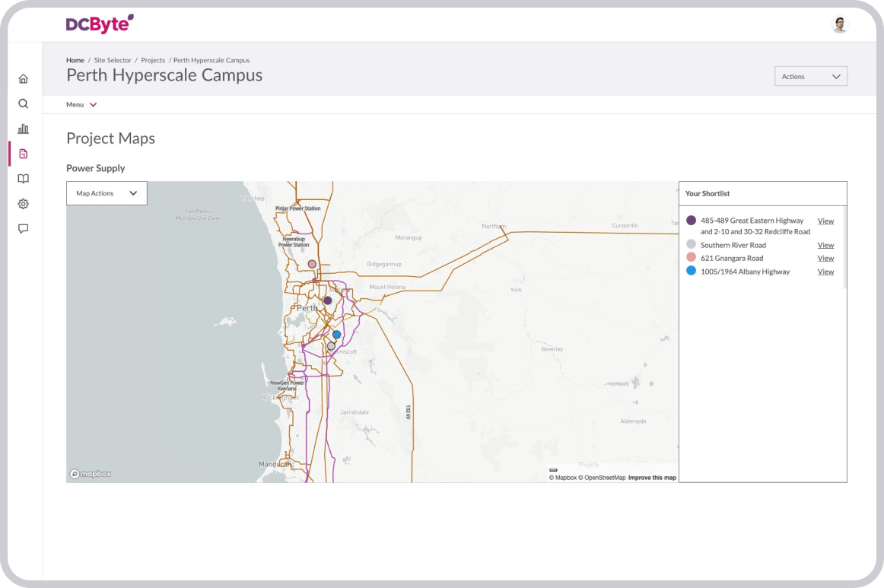The image size is (884, 588).
Task: Expand the Actions dropdown
Action: (x=810, y=76)
